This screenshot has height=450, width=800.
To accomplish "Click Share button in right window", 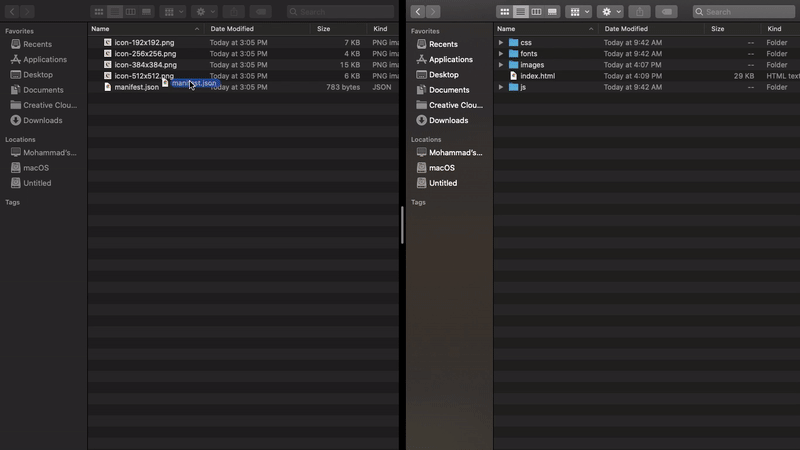I will point(639,12).
